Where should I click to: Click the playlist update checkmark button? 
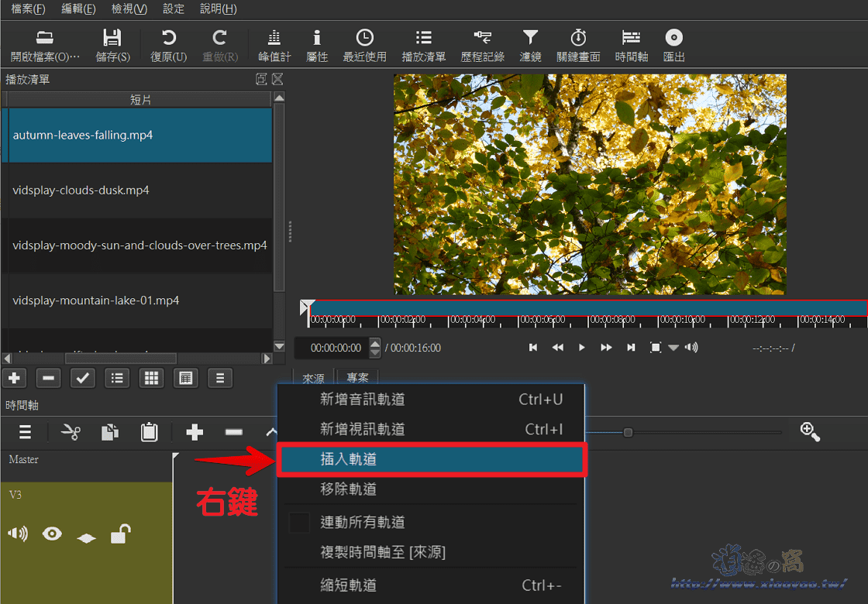[82, 379]
